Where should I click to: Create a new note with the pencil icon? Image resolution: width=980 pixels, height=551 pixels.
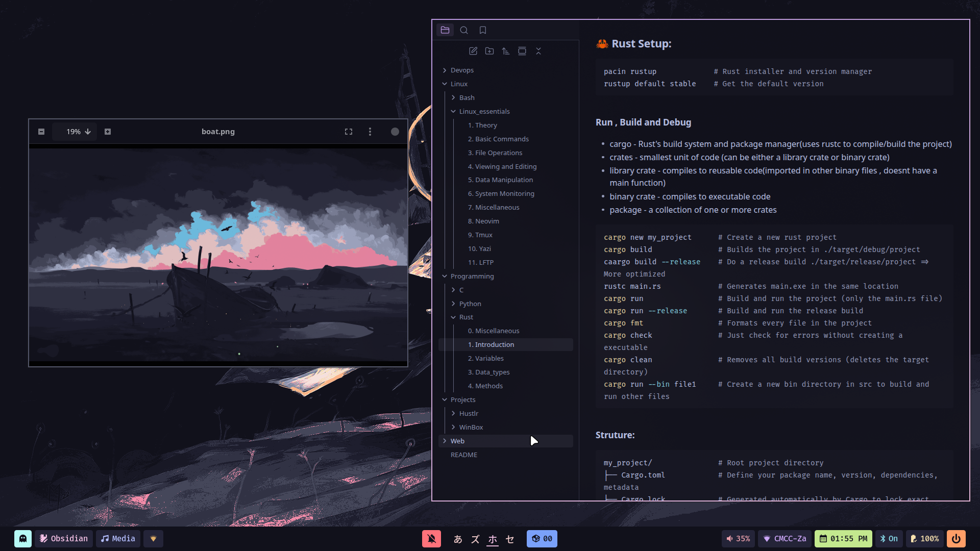(x=473, y=51)
